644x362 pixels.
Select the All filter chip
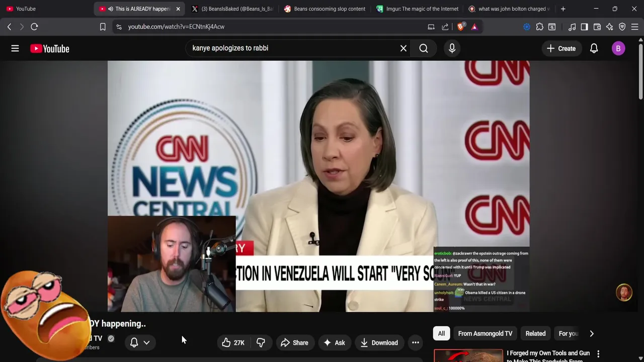coord(441,333)
